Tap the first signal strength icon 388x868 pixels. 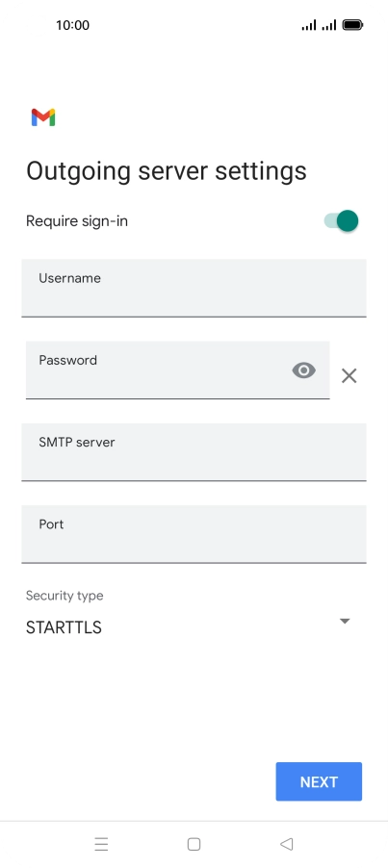point(309,25)
